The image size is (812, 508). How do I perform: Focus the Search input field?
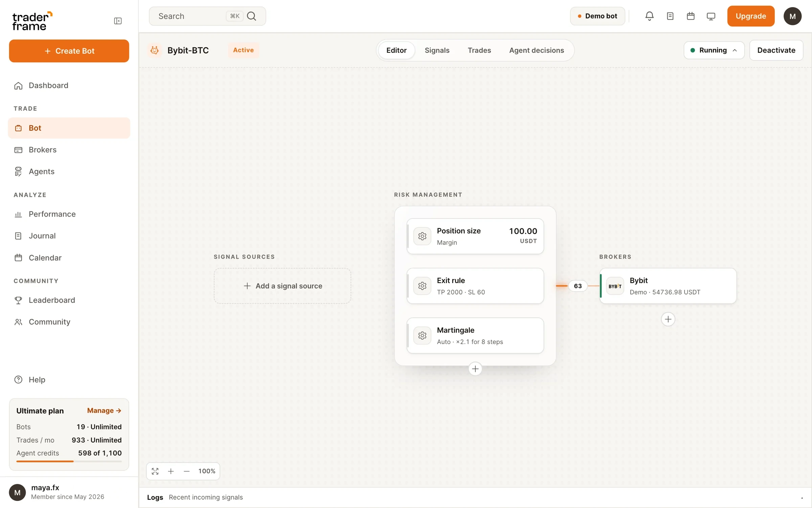[207, 16]
